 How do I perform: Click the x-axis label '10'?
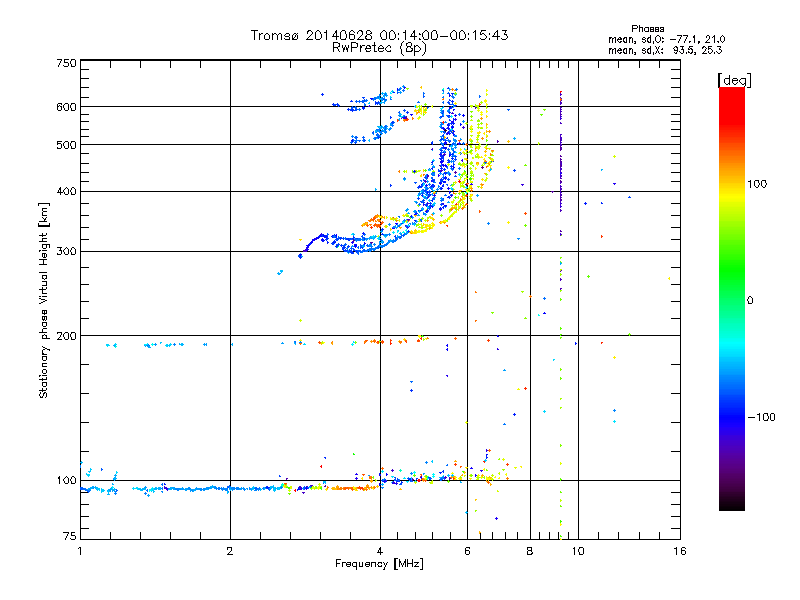[x=578, y=551]
